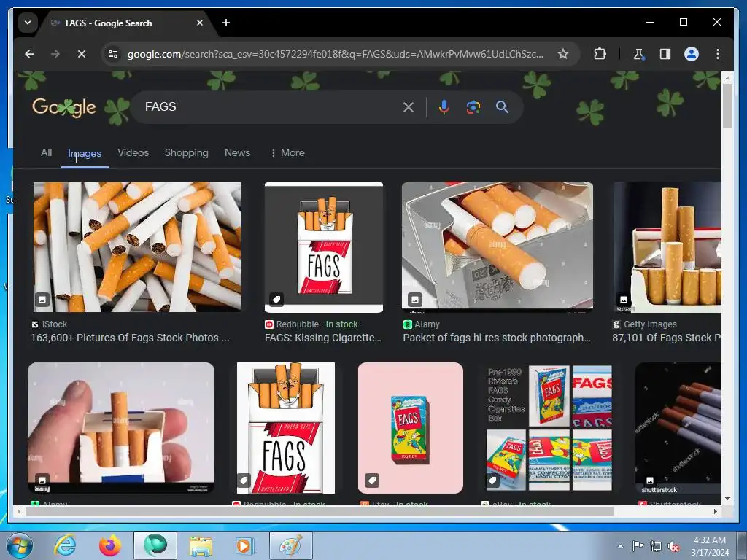Open 'Packet of fags hi-res stock photograph' link
Screen dimensions: 747x560
(497, 338)
